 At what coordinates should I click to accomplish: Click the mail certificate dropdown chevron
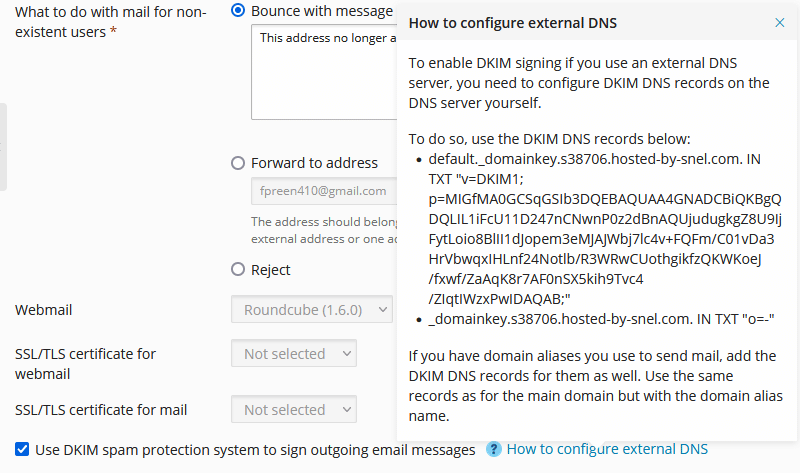pyautogui.click(x=347, y=409)
